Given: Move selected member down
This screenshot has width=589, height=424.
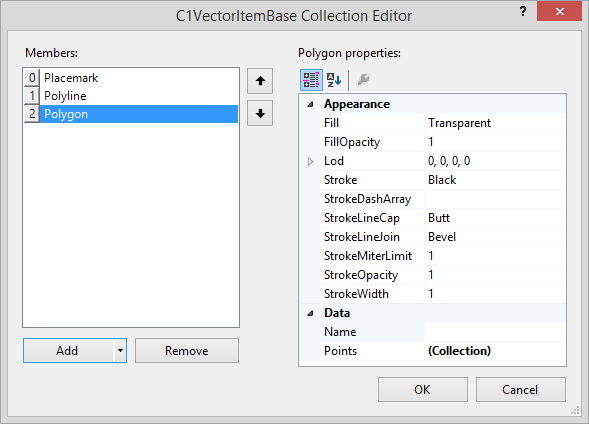Looking at the screenshot, I should 260,113.
